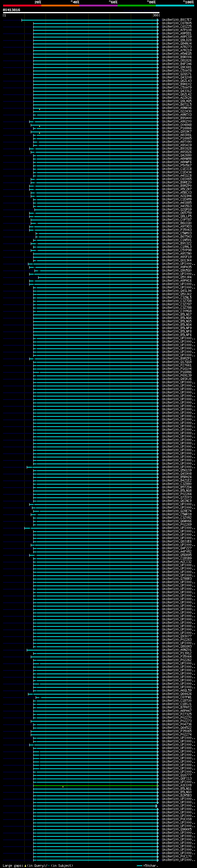
Task: Click the white query sequence ruler bar
Action: tap(81, 13)
